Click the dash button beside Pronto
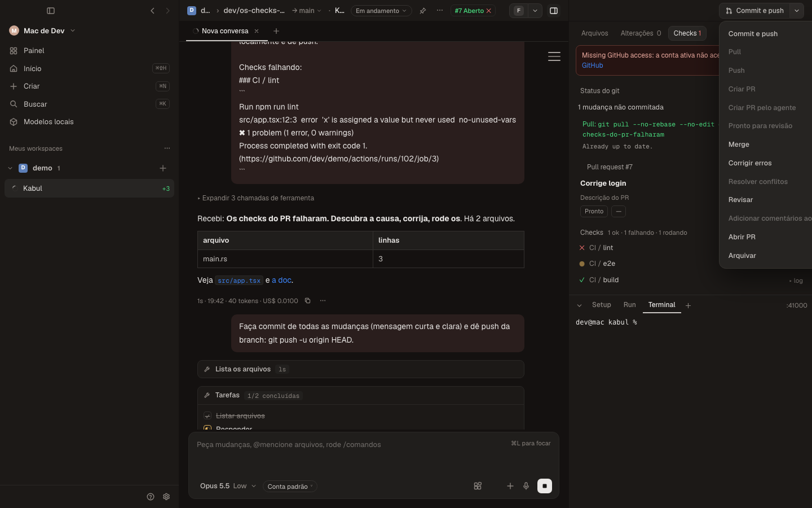 click(619, 212)
